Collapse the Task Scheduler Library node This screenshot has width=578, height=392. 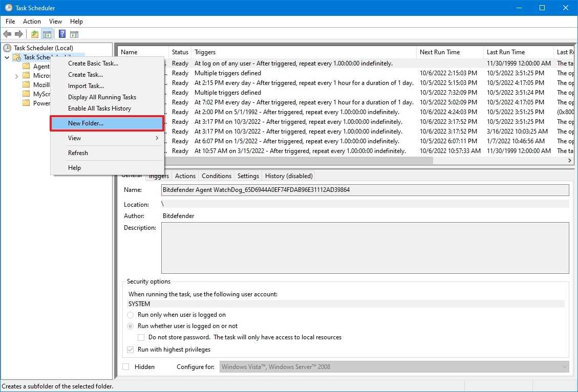7,57
